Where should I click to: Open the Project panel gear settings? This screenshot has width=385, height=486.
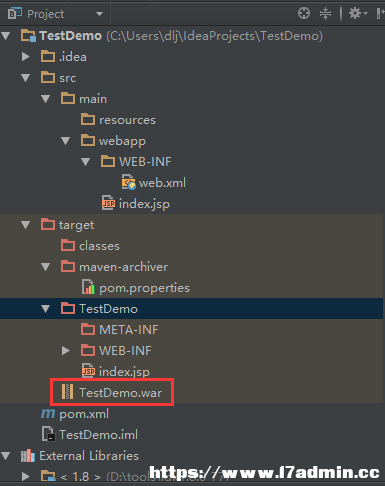tap(358, 14)
